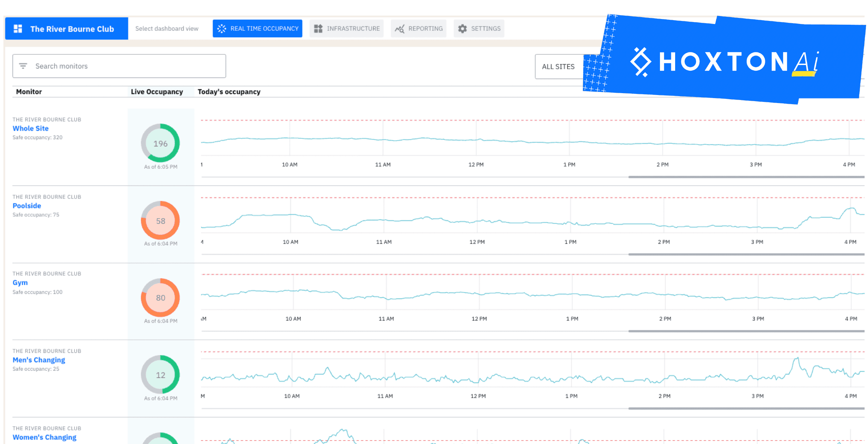
Task: Open the Whole Site monitor link
Action: coord(30,128)
